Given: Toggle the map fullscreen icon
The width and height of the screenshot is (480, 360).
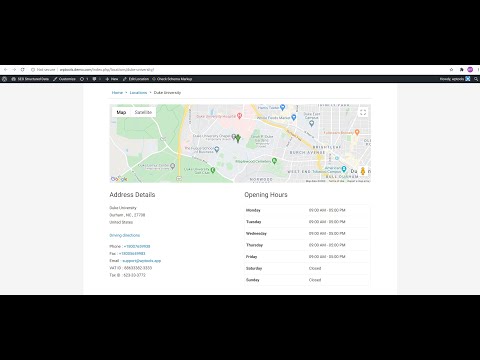Looking at the screenshot, I should coord(363,112).
